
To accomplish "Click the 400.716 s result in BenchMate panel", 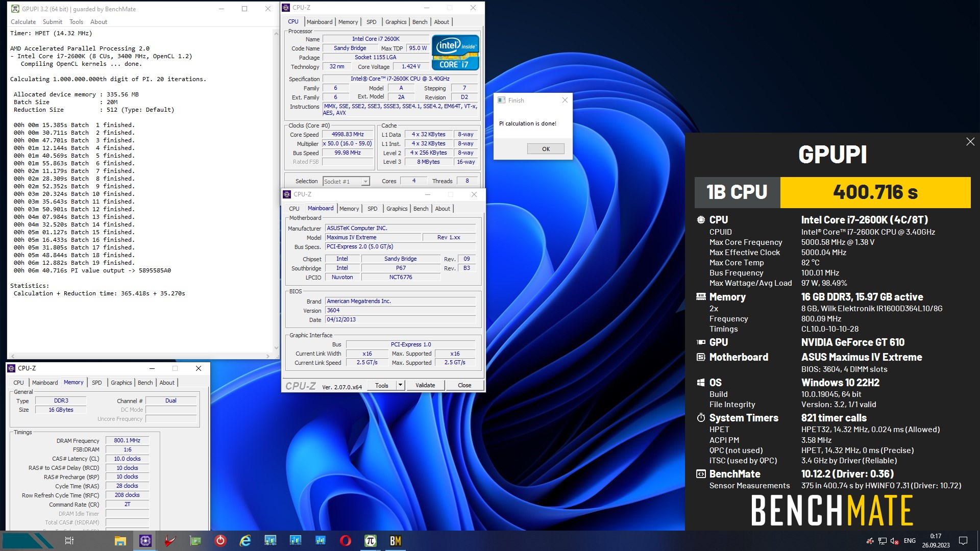I will [875, 192].
